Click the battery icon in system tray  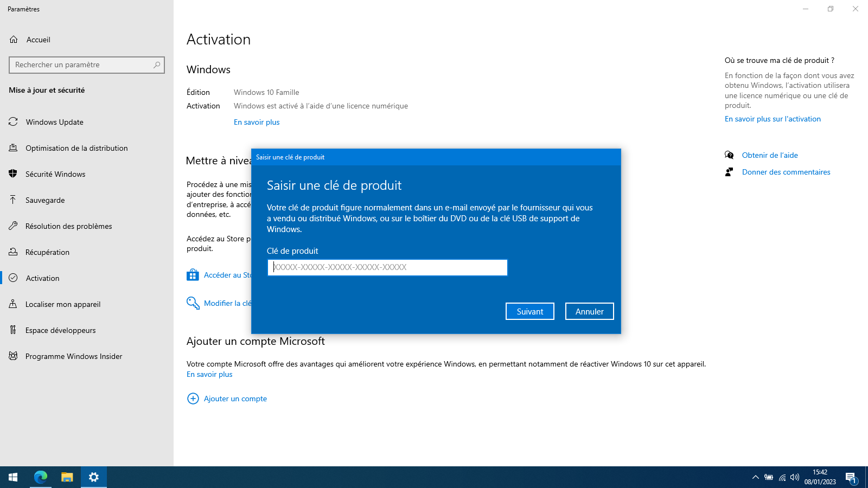(x=769, y=477)
